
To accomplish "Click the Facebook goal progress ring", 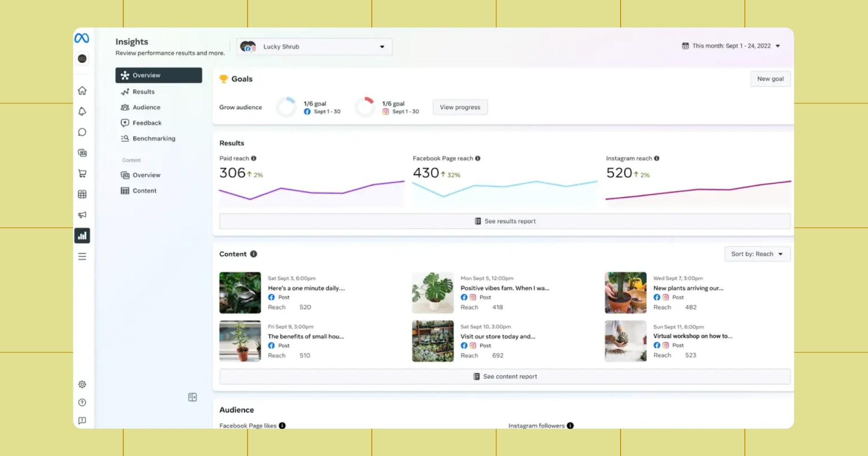I will [x=286, y=107].
